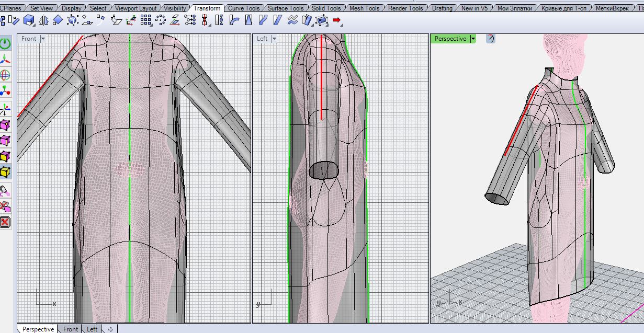Image resolution: width=644 pixels, height=333 pixels.
Task: Click the red arrow icon in toolbar
Action: tap(337, 20)
